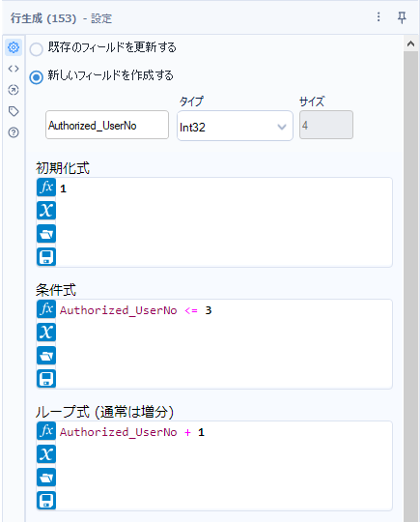Select the configuration gear sidebar tab
The width and height of the screenshot is (420, 522).
(x=14, y=47)
